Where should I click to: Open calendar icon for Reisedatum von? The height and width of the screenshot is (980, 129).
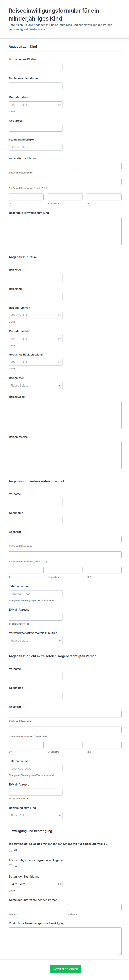tap(59, 315)
